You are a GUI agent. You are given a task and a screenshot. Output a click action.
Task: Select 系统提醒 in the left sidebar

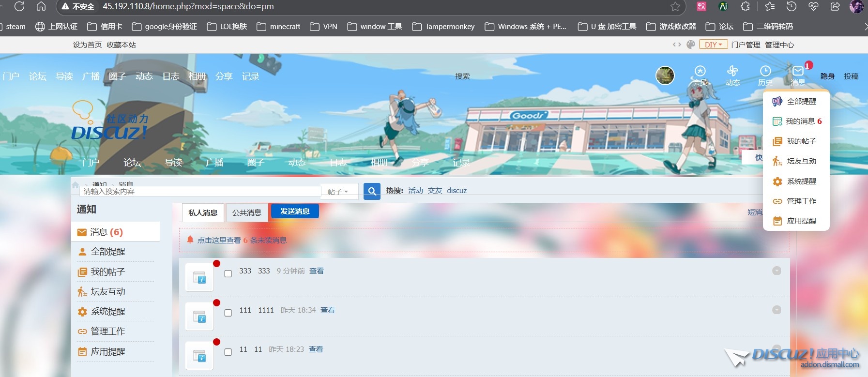(108, 311)
